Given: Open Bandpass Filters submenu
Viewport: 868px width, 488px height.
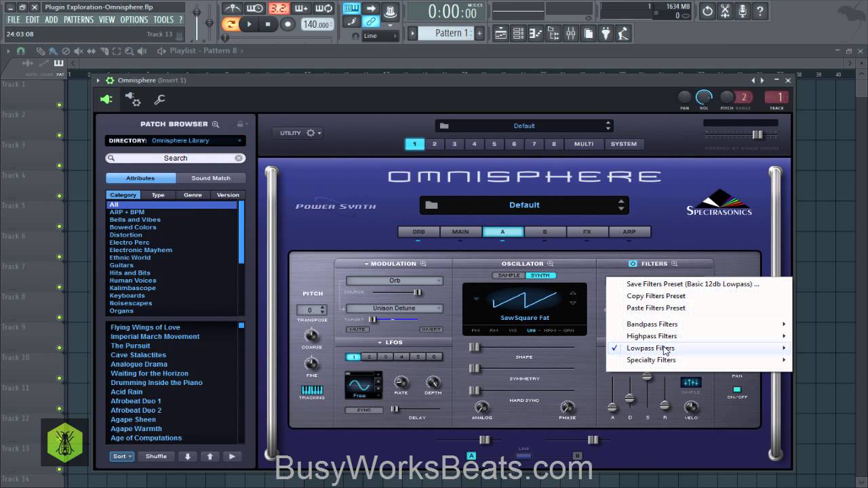Looking at the screenshot, I should [x=699, y=324].
